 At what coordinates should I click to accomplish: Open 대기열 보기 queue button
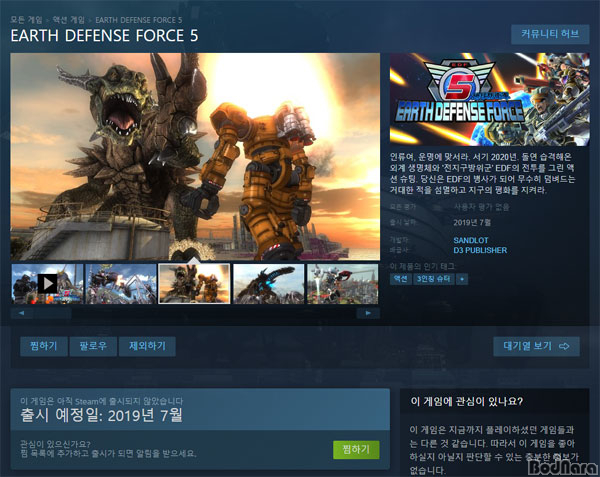click(536, 346)
